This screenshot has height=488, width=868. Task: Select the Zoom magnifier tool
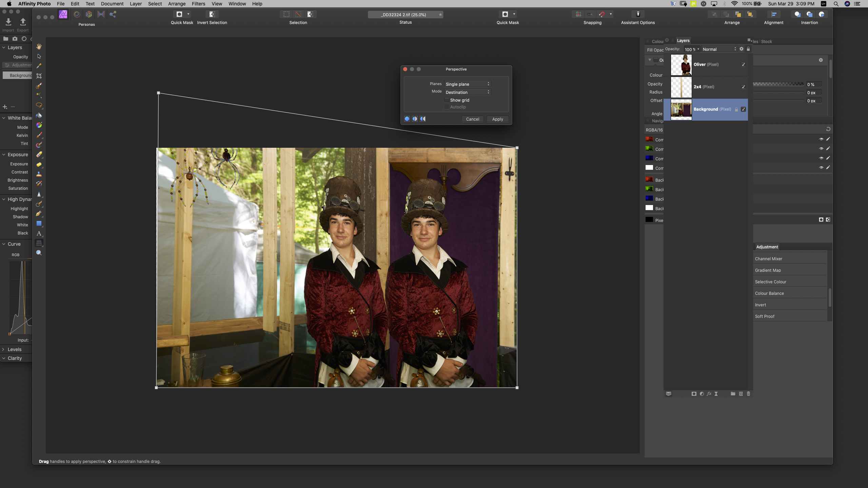(x=39, y=253)
